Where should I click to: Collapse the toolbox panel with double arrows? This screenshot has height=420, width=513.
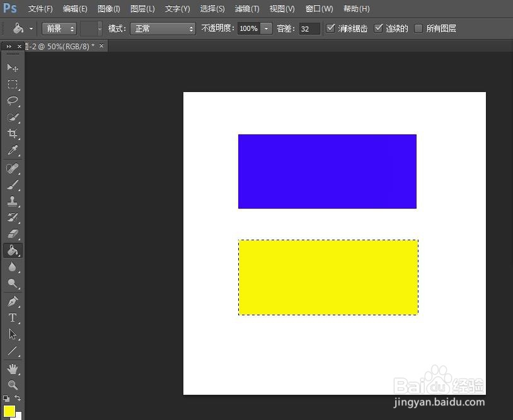9,47
